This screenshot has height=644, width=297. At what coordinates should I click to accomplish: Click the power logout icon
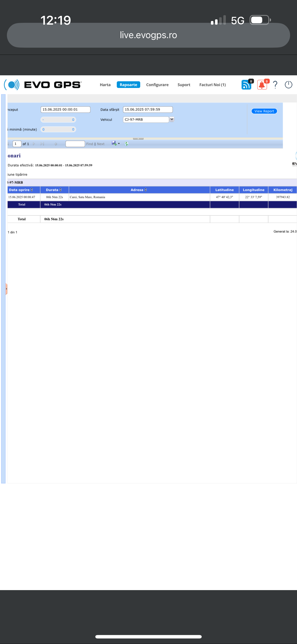tap(288, 85)
